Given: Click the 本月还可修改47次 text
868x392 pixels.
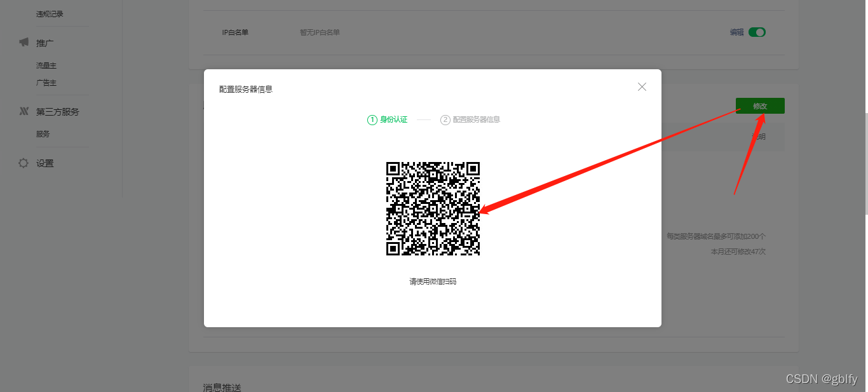Looking at the screenshot, I should pyautogui.click(x=738, y=252).
